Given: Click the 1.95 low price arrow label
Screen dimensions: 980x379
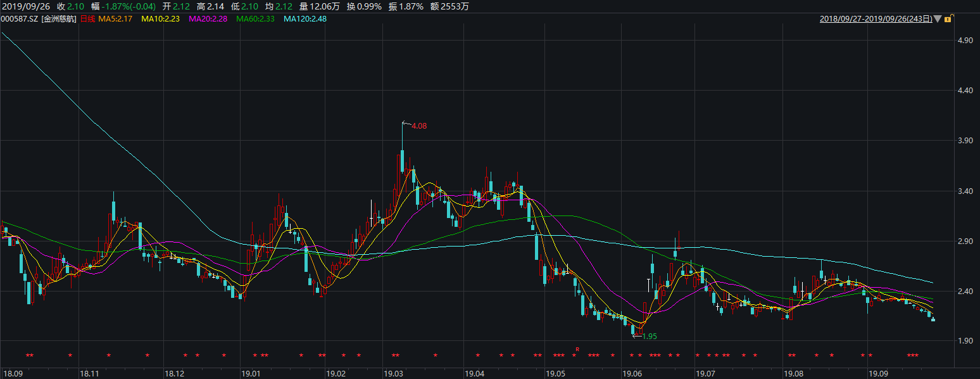Looking at the screenshot, I should [x=649, y=336].
